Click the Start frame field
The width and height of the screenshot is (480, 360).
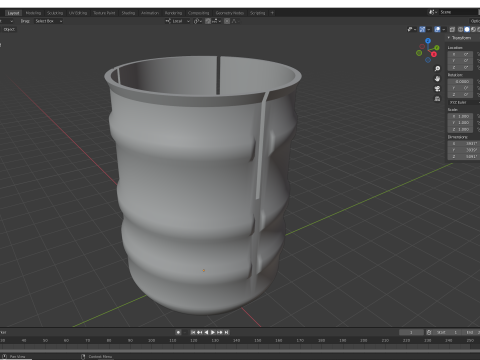(x=447, y=332)
